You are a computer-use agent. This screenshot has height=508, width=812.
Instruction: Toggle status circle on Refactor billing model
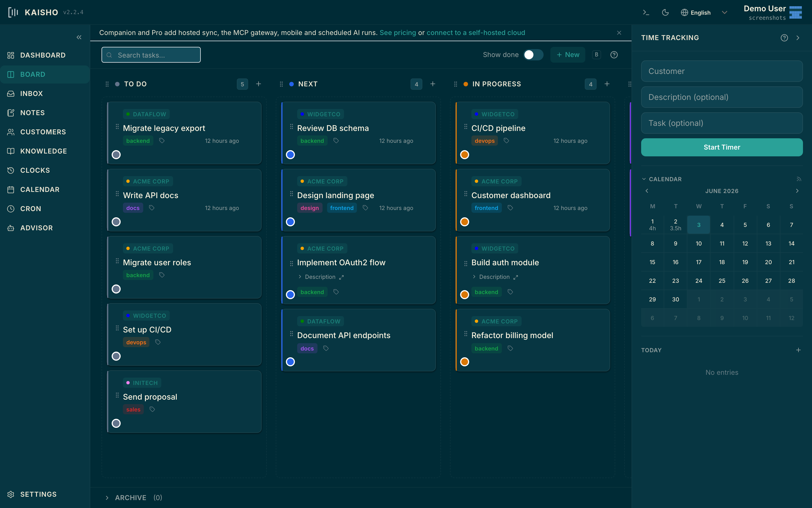pyautogui.click(x=464, y=362)
